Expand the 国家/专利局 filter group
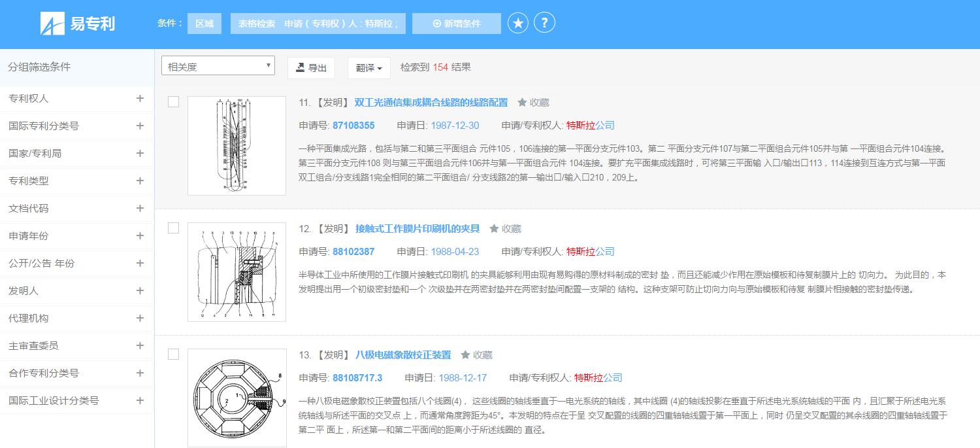 (x=140, y=154)
